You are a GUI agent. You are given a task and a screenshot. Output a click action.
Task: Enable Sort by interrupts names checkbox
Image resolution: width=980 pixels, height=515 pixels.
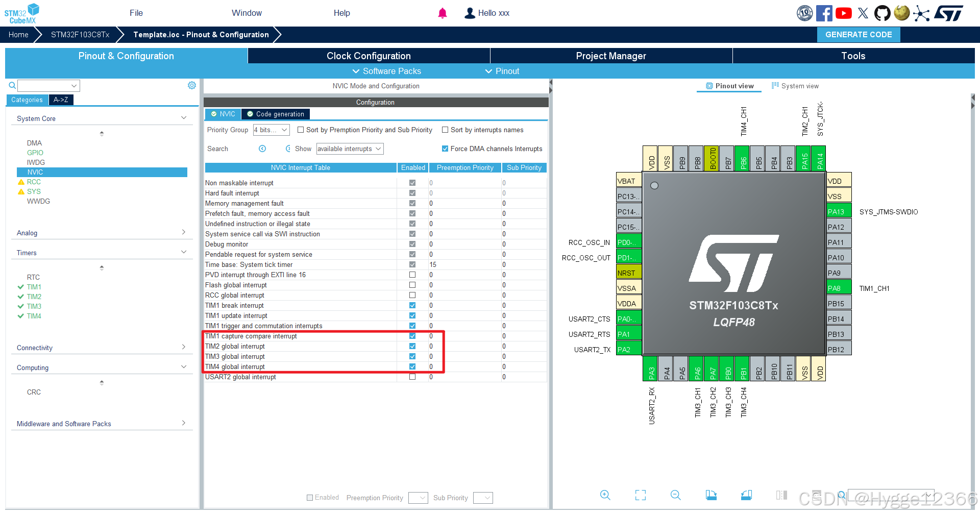click(x=445, y=130)
